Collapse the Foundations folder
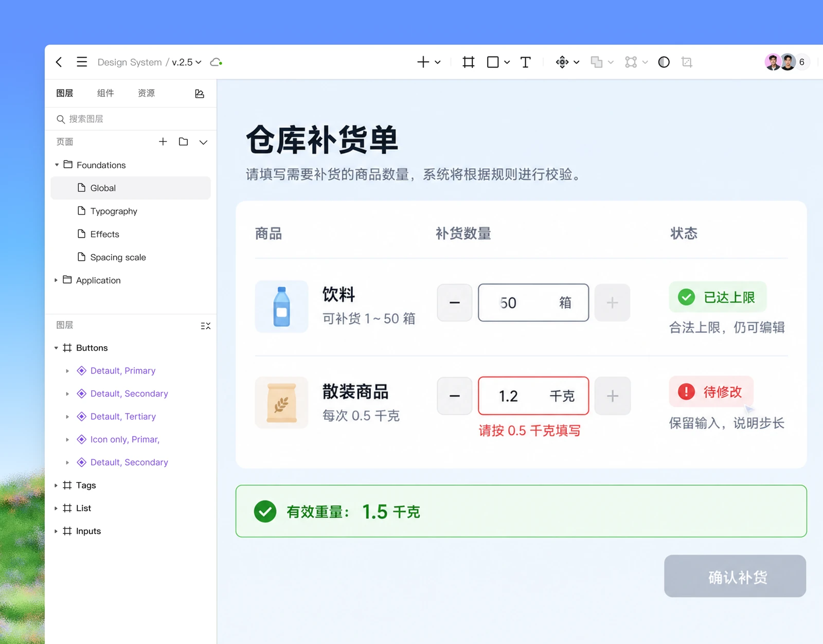Viewport: 823px width, 644px height. pyautogui.click(x=57, y=165)
